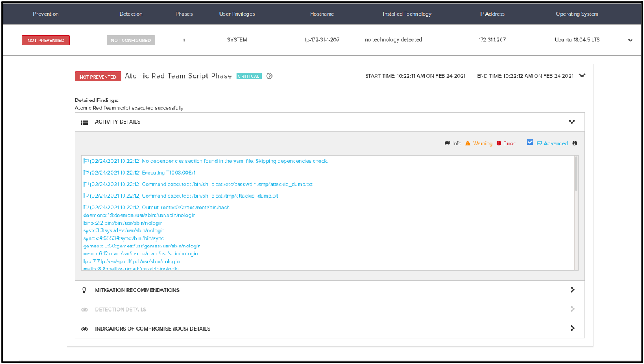
Task: Click the eye icon for IOCs Details
Action: pyautogui.click(x=84, y=329)
